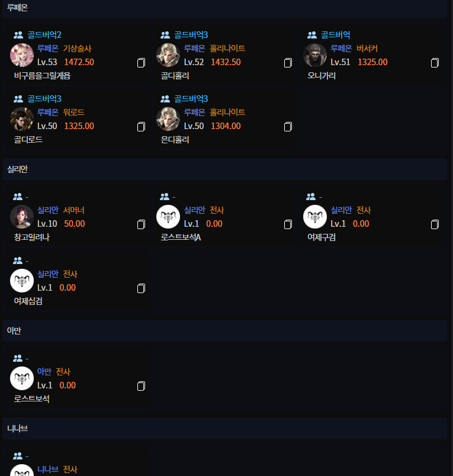
Task: Copy character name 비구름을그릴게욥
Action: coord(141,63)
